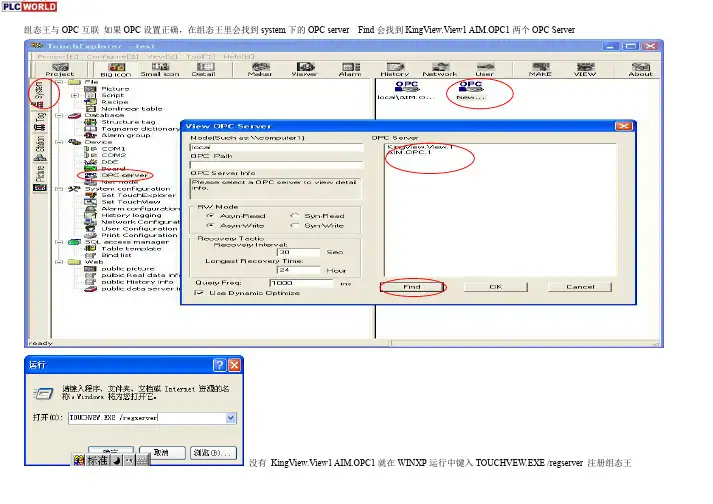Collapse the System configuration tree node
Image resolution: width=713 pixels, height=504 pixels.
pyautogui.click(x=62, y=187)
